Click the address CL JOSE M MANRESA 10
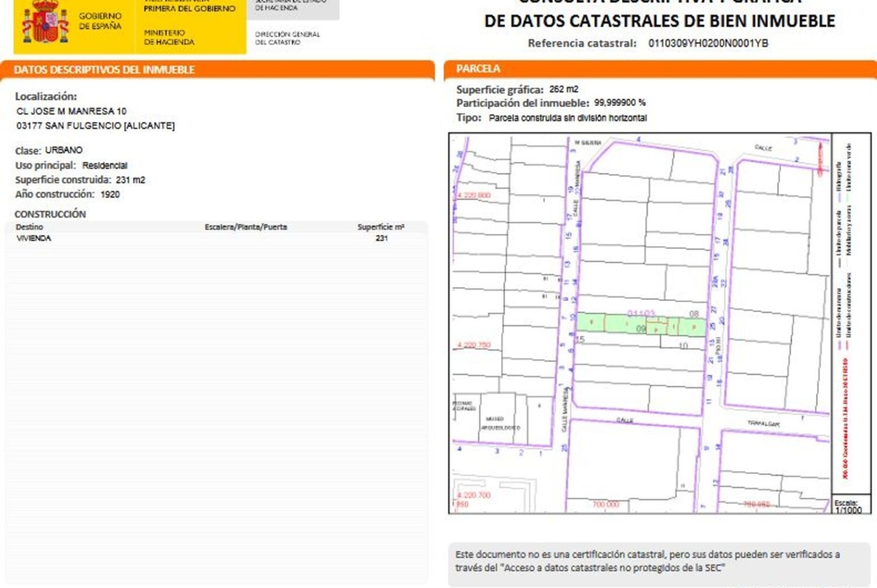 [72, 111]
